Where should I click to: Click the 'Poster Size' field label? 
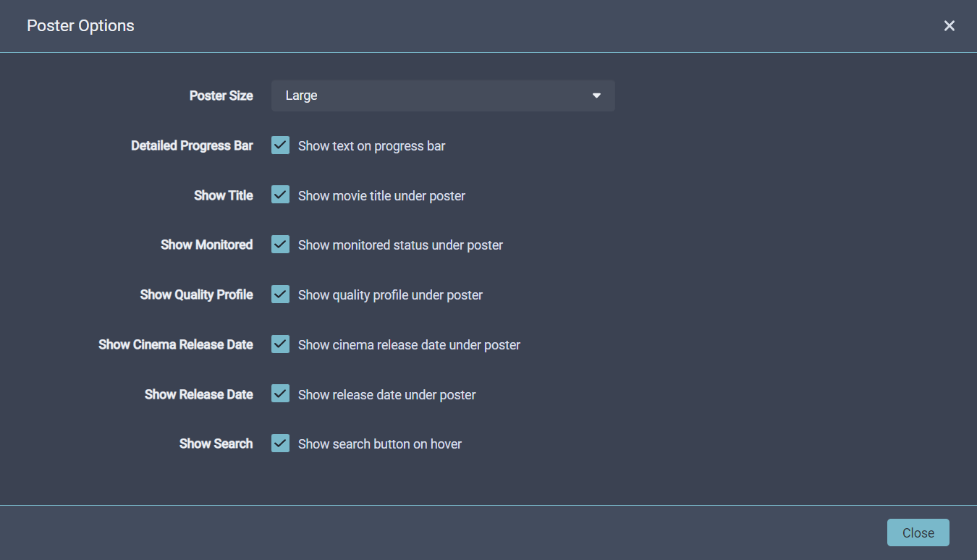221,96
